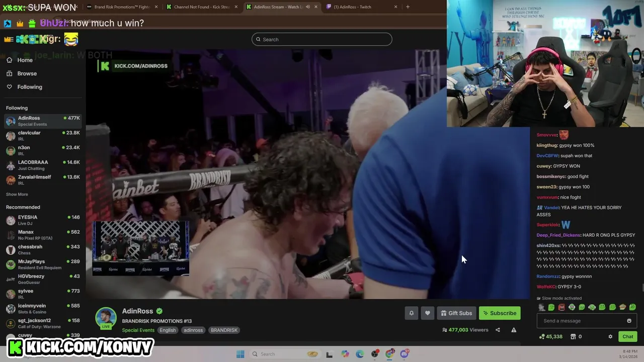Click the Windows taskbar search box
Viewport: 644px width, 362px height.
(x=285, y=354)
